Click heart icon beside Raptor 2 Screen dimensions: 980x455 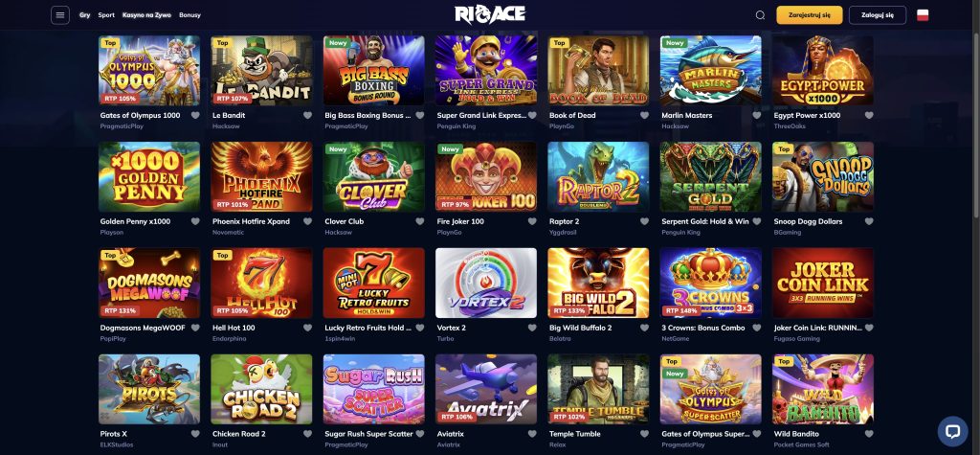644,221
